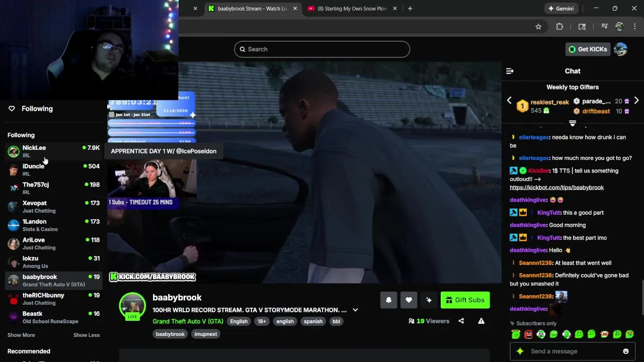Open the Grand Theft Auto V (GTA) category link
The height and width of the screenshot is (362, 644).
[x=188, y=321]
